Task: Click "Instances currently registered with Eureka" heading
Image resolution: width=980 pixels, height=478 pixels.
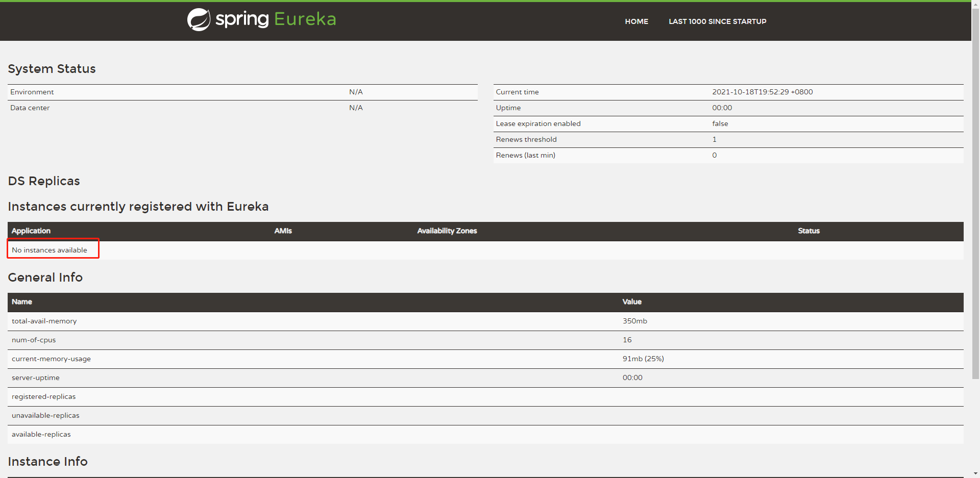Action: (x=138, y=207)
